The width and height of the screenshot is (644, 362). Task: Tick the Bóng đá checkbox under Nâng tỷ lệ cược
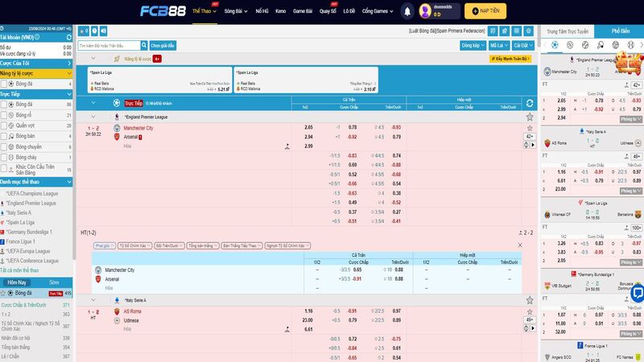(x=4, y=84)
